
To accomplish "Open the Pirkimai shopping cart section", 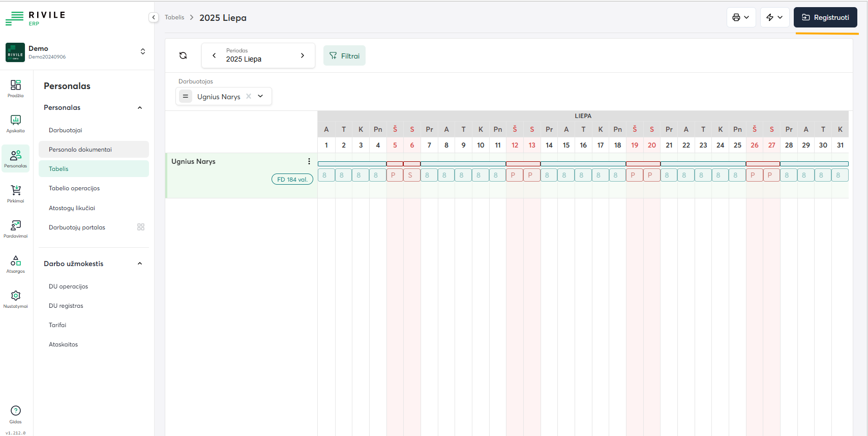I will (x=16, y=193).
